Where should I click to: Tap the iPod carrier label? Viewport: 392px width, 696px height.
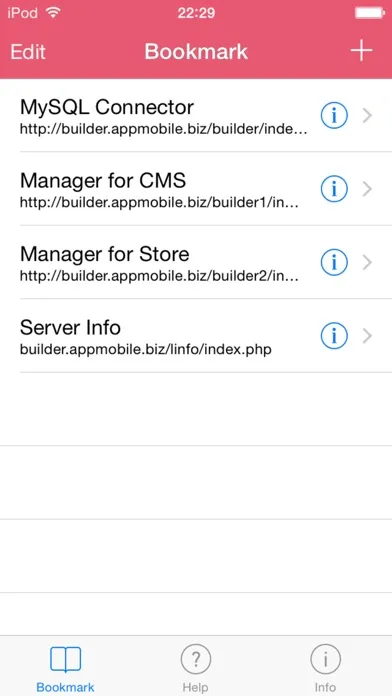22,13
